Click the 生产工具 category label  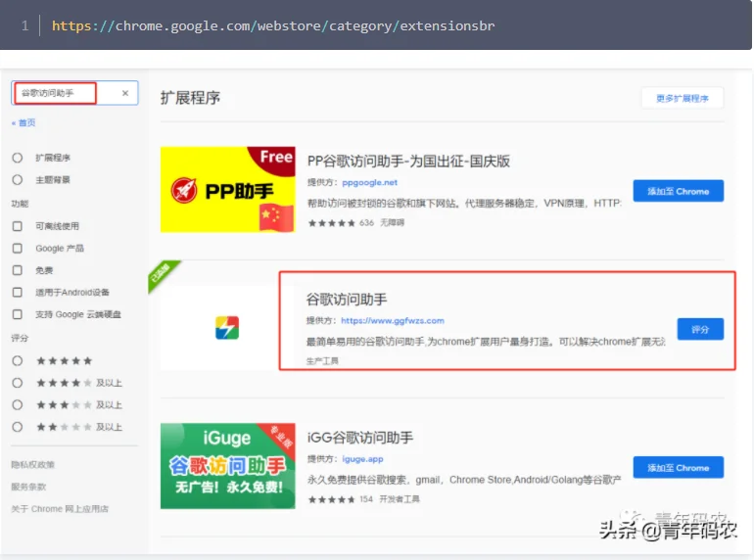(322, 361)
